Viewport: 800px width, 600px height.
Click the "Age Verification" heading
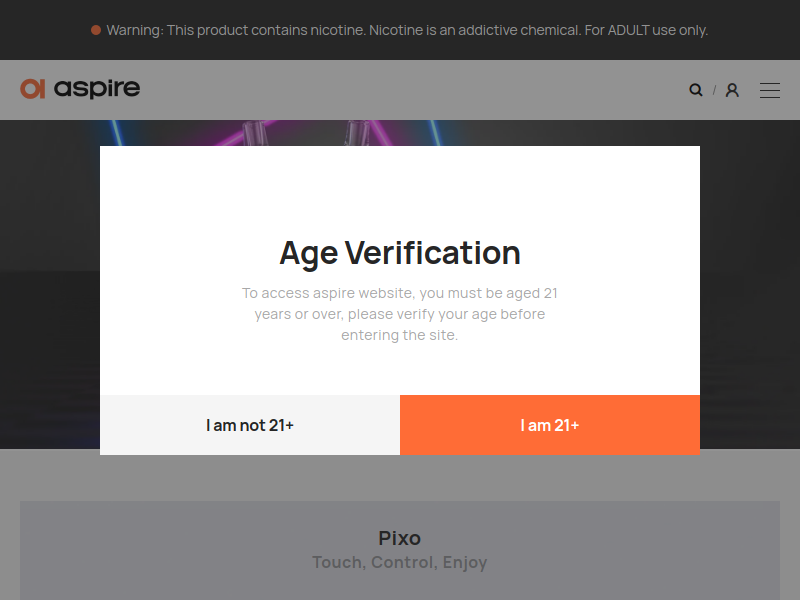coord(400,253)
